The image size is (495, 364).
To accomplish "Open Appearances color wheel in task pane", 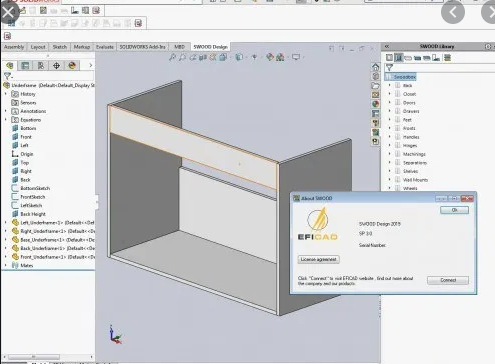I will (x=375, y=104).
